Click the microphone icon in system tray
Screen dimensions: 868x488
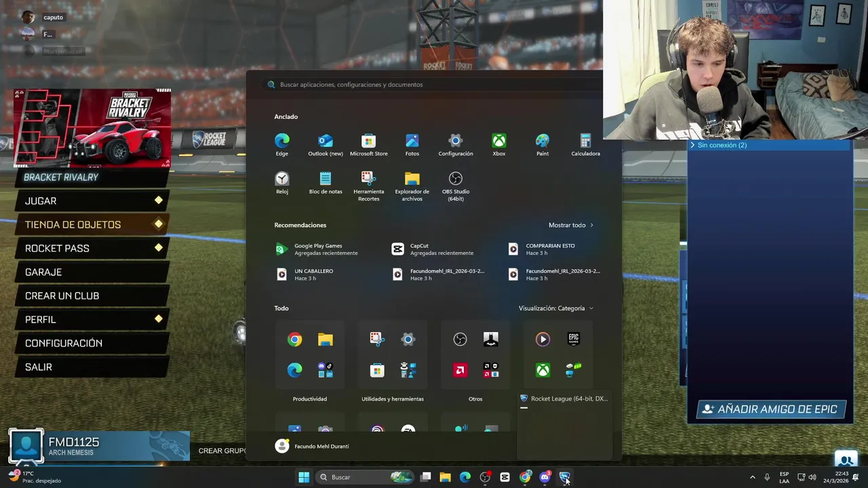click(767, 477)
